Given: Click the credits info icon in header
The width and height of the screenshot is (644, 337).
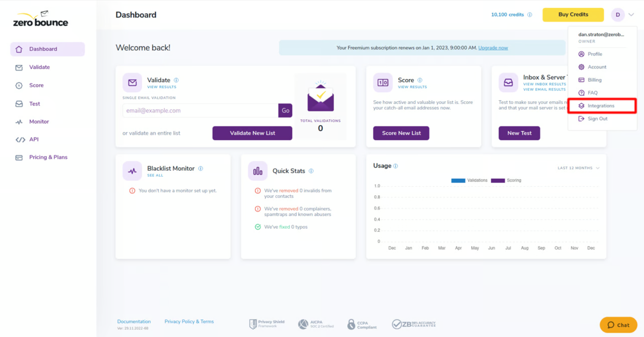Looking at the screenshot, I should pos(530,15).
